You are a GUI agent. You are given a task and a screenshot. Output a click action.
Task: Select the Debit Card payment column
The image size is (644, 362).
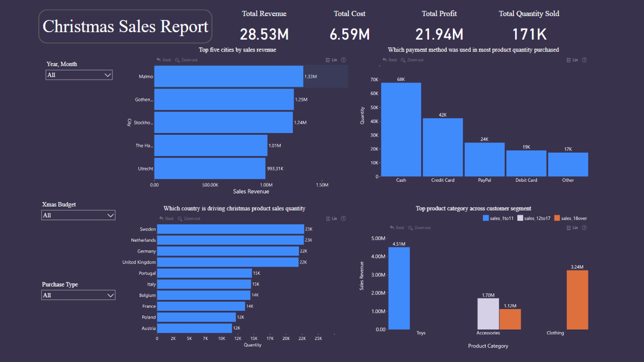coord(526,164)
